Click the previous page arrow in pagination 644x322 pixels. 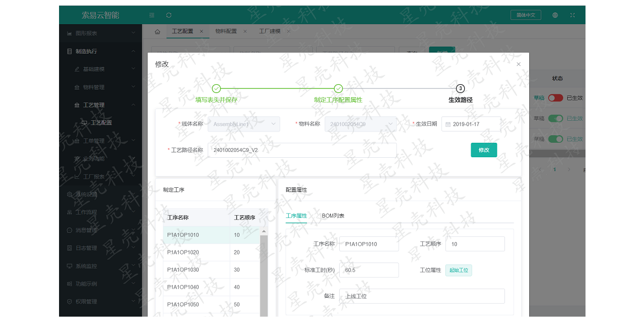[x=540, y=170]
